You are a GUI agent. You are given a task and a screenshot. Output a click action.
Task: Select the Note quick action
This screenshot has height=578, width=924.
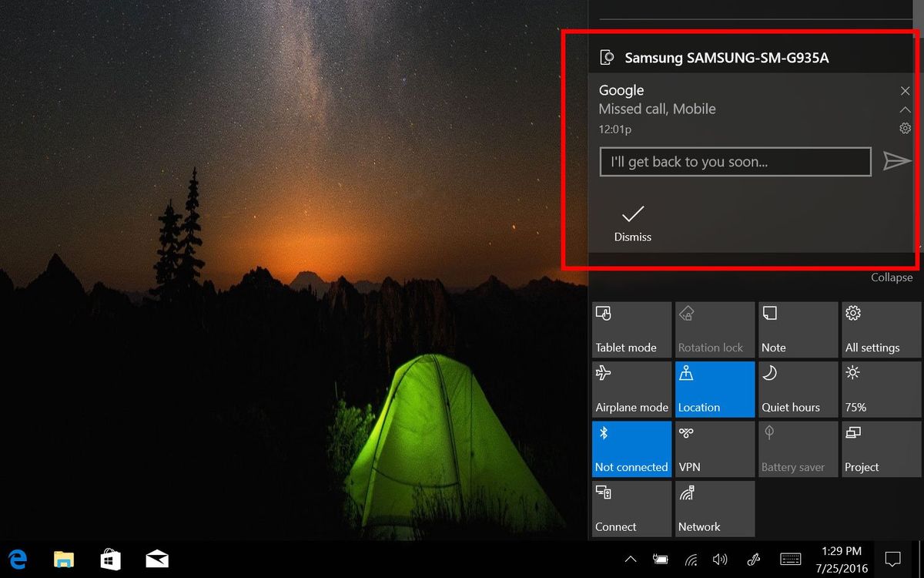pyautogui.click(x=797, y=329)
